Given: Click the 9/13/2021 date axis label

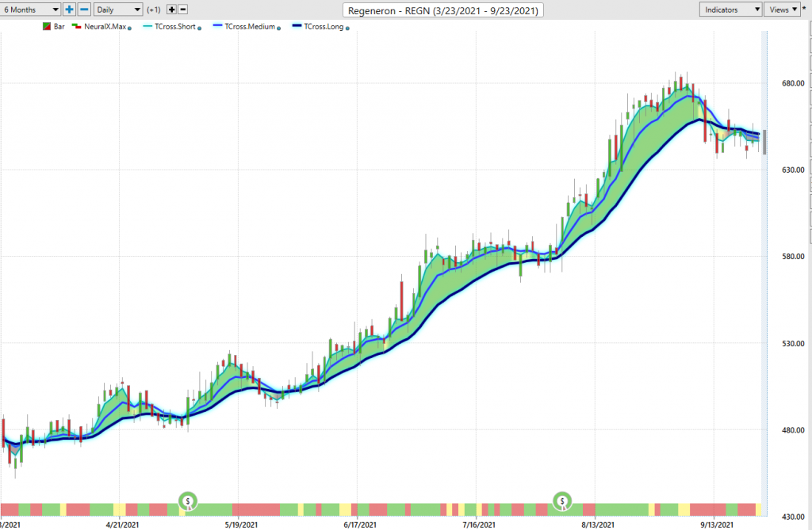Looking at the screenshot, I should pos(717,524).
